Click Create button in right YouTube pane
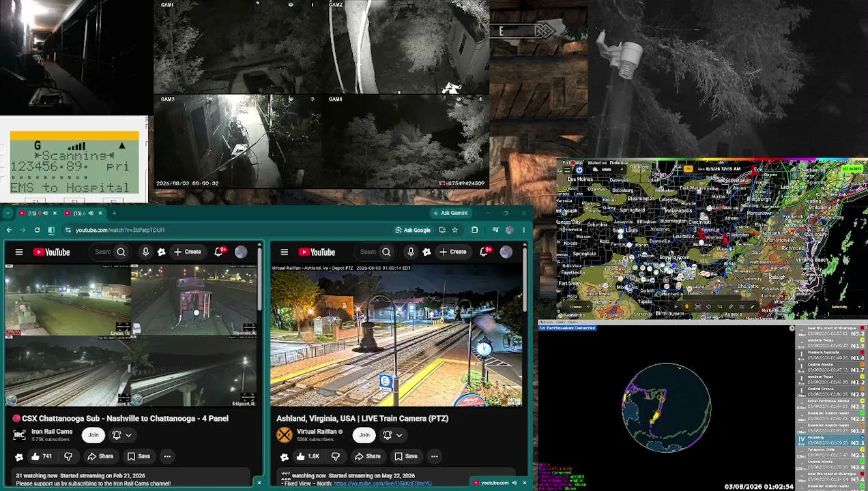 click(453, 252)
